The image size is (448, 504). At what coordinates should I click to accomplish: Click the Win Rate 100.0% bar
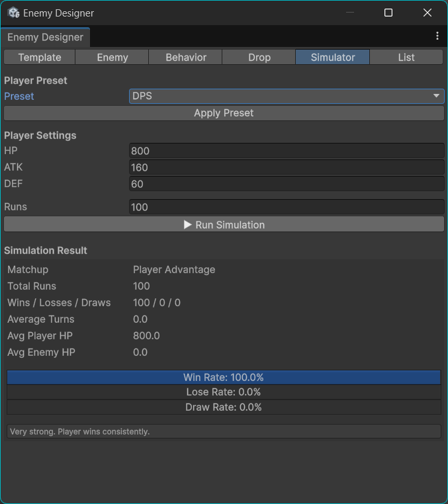[x=224, y=378]
